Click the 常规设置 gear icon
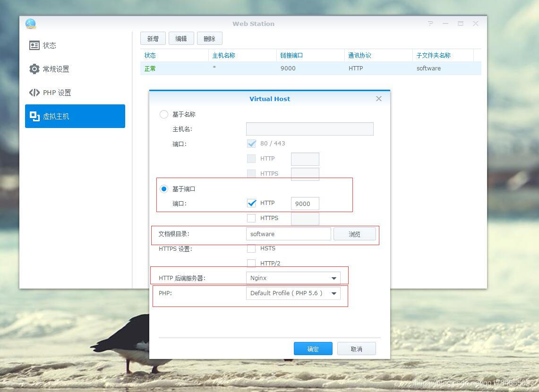Viewport: 539px width, 392px height. [34, 69]
